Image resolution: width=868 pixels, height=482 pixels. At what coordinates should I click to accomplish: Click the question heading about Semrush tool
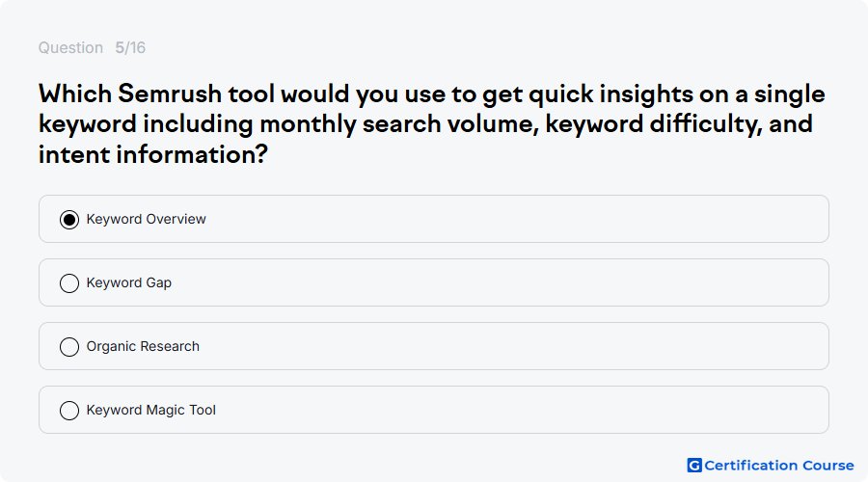point(432,124)
